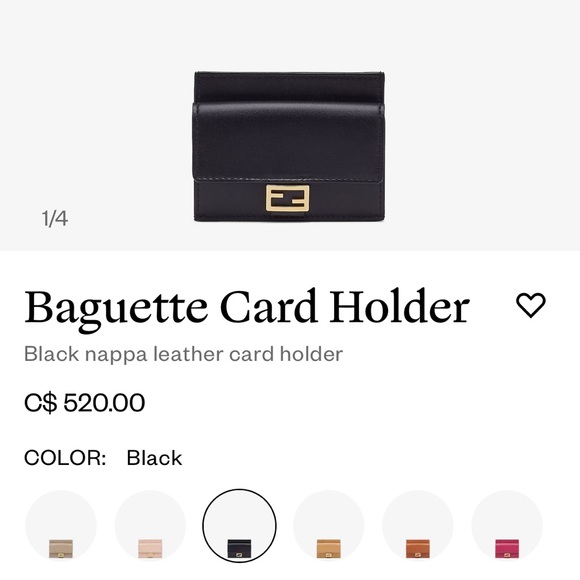Click the gold FF logo clasp on wallet
Image resolution: width=580 pixels, height=580 pixels.
287,198
